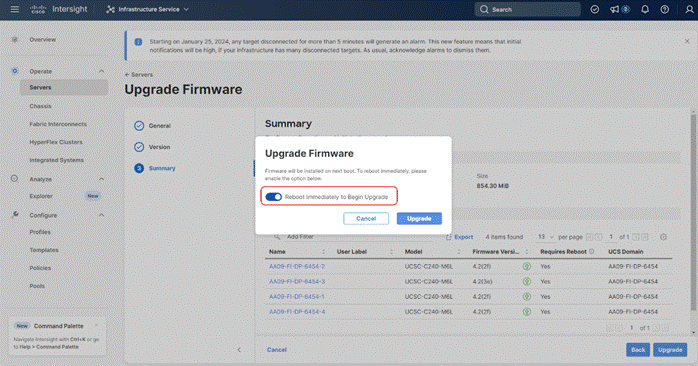The height and width of the screenshot is (366, 698).
Task: Click the status icon in AA09-FI-DP-6454-3 row
Action: (x=527, y=281)
